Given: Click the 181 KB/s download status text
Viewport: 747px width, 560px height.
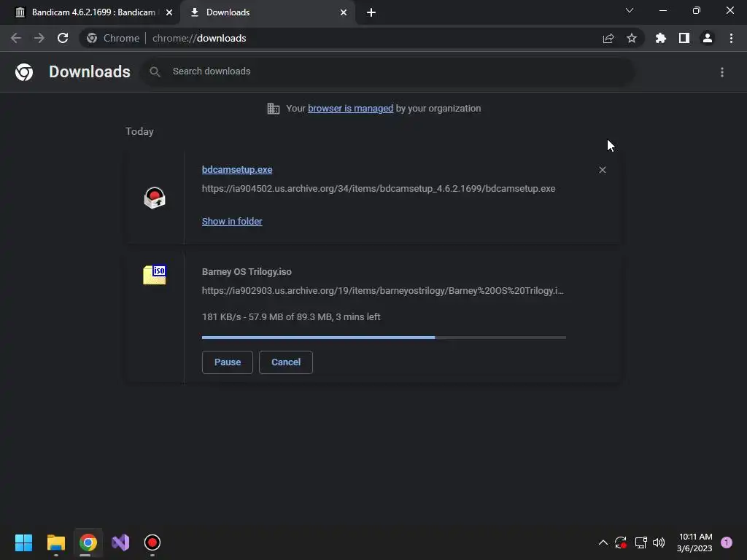Looking at the screenshot, I should click(x=291, y=317).
